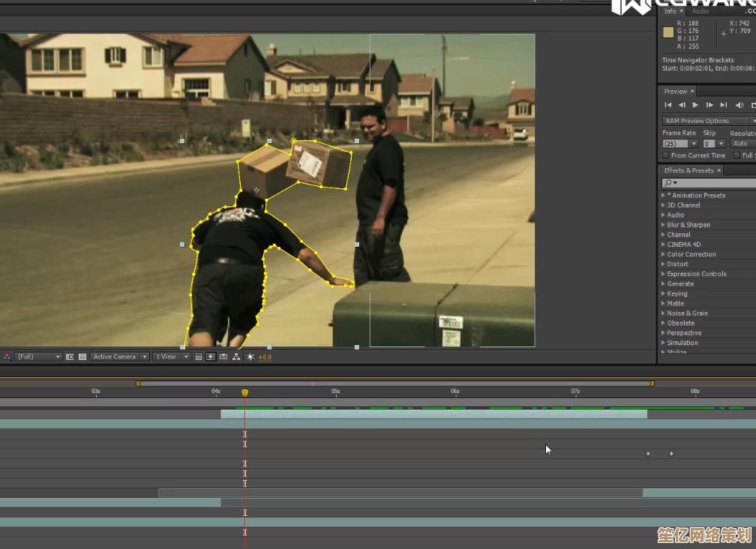
Task: Toggle the Fast Previews icon
Action: coord(211,357)
